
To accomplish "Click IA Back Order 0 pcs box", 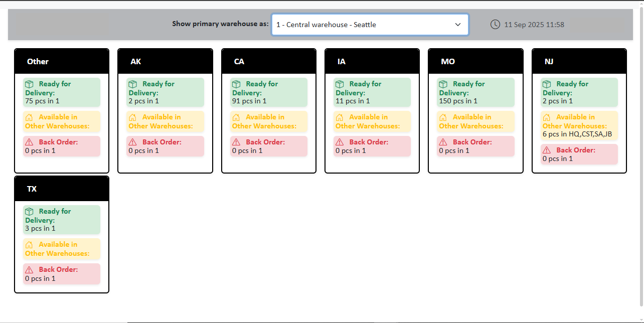I will click(372, 146).
